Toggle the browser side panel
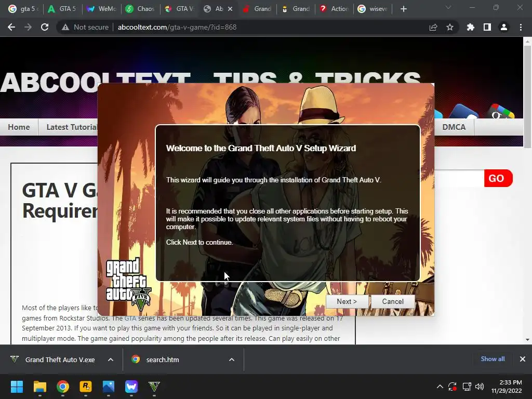This screenshot has height=399, width=532. click(x=487, y=27)
